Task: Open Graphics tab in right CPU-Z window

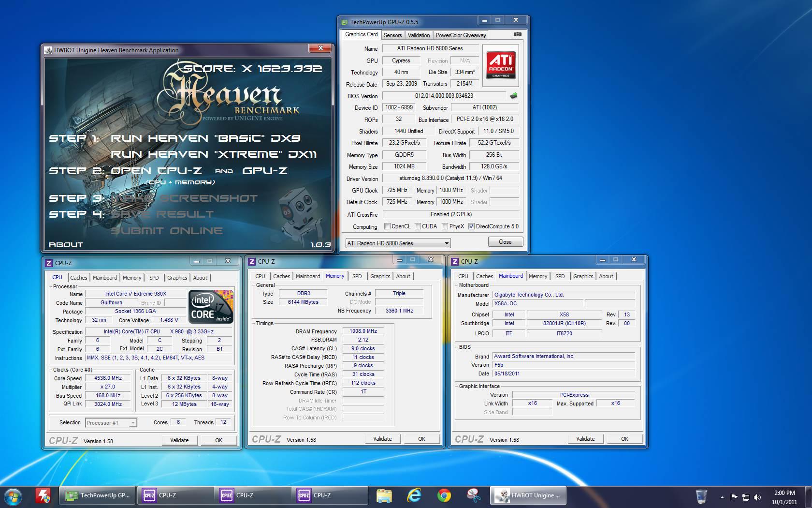Action: (583, 276)
